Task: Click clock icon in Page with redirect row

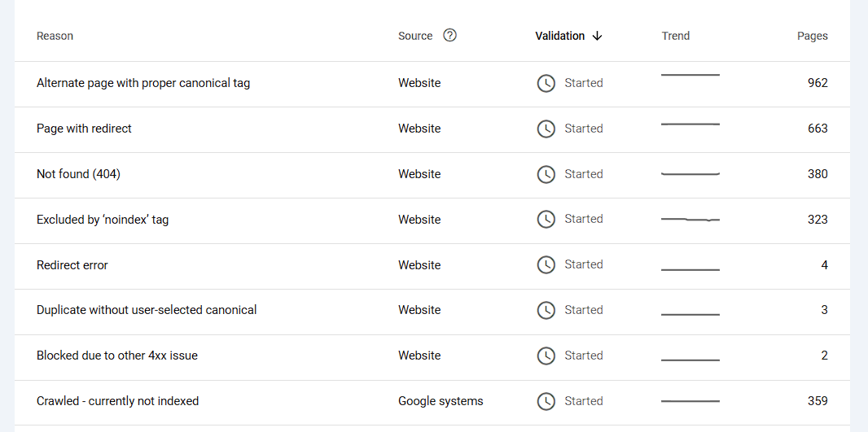Action: tap(546, 129)
